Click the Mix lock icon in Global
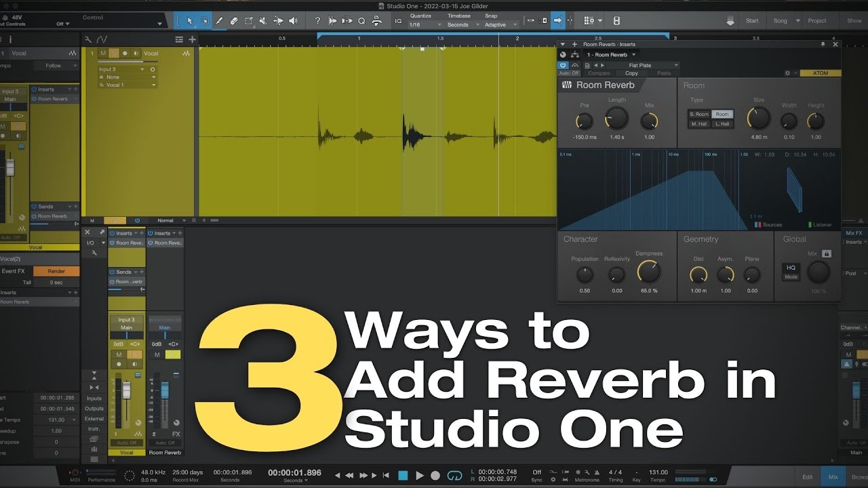This screenshot has width=868, height=488. (x=827, y=253)
